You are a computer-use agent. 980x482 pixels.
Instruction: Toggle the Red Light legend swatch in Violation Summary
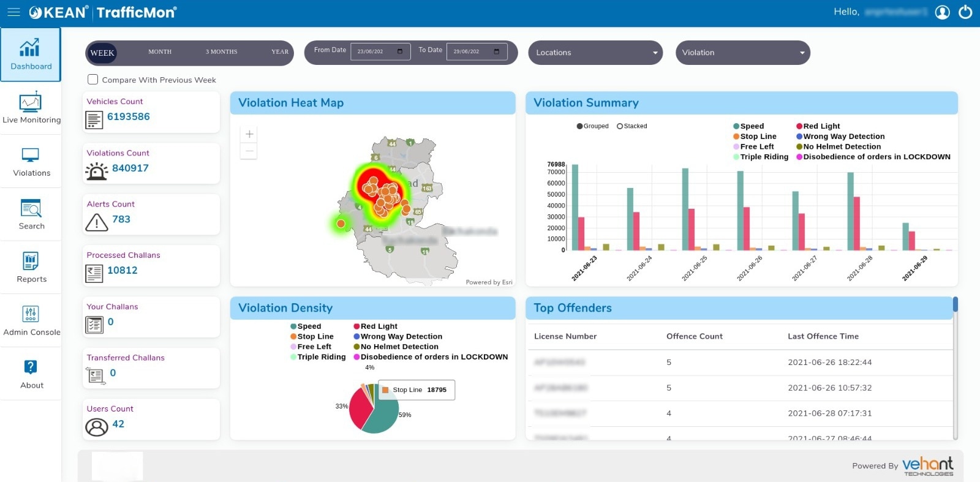point(799,126)
